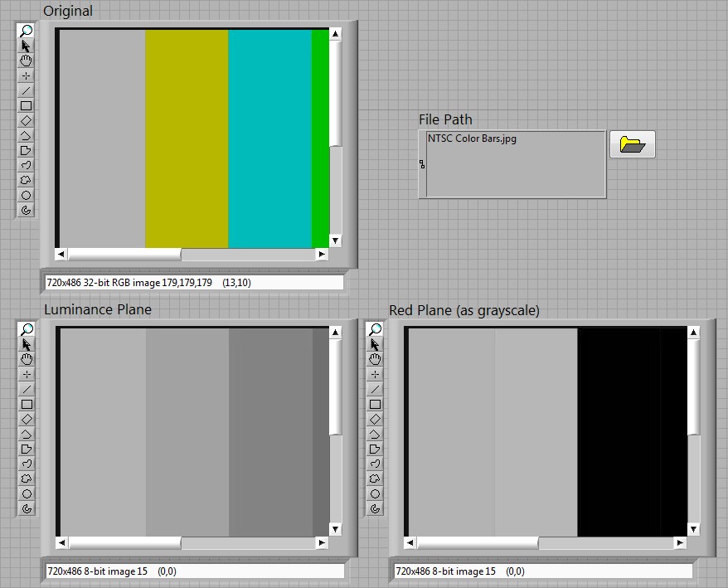This screenshot has width=728, height=588.
Task: Click scroll right arrow in Original image
Action: (x=322, y=254)
